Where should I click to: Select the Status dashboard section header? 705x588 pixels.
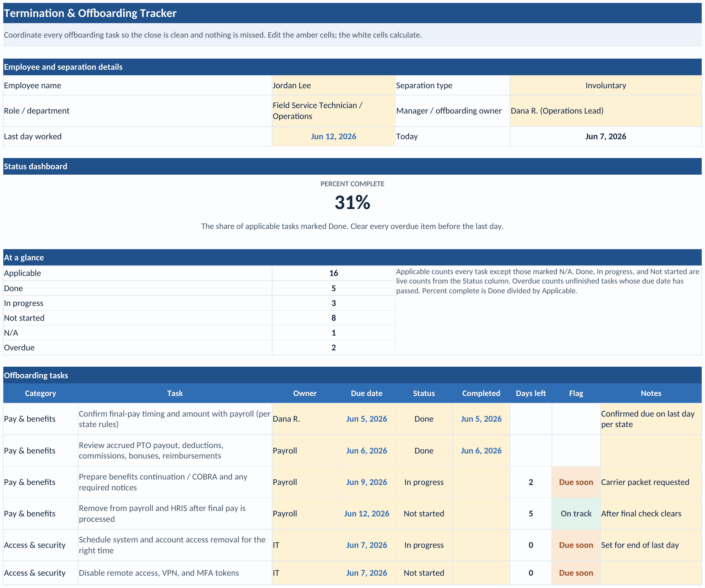pyautogui.click(x=352, y=166)
